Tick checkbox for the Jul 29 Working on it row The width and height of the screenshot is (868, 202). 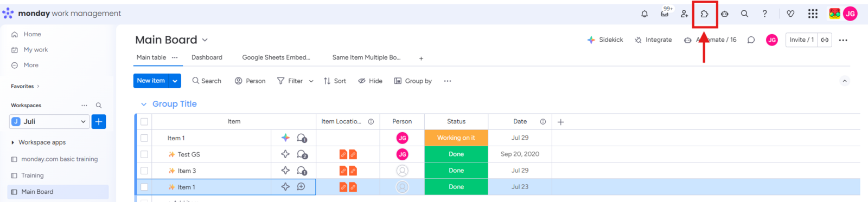pos(144,138)
